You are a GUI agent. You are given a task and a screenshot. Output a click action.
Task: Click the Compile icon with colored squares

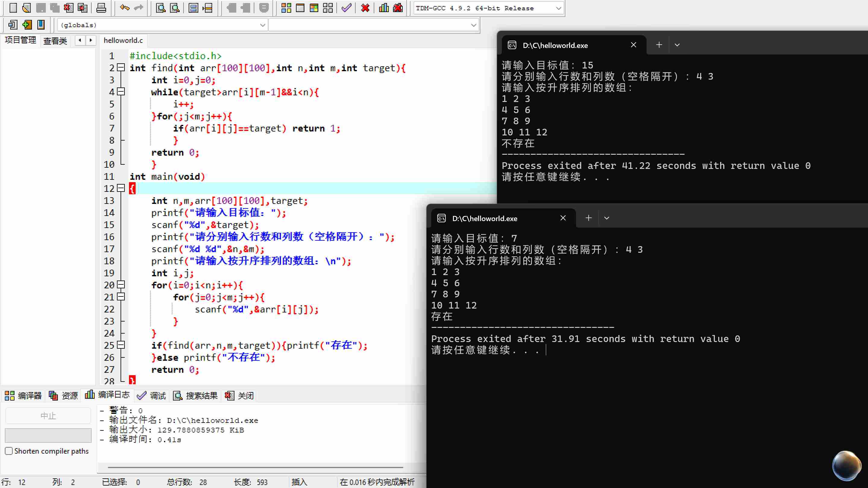pos(286,8)
